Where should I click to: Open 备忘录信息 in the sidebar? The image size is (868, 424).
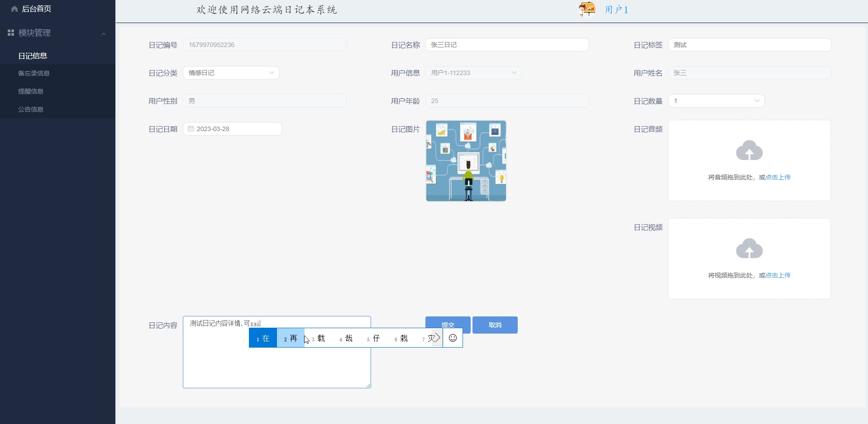(x=34, y=73)
